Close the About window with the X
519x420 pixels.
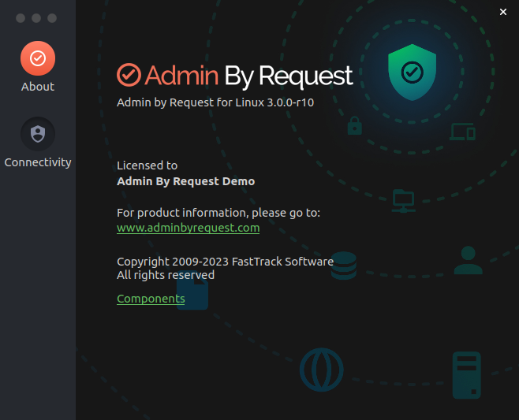[x=503, y=12]
